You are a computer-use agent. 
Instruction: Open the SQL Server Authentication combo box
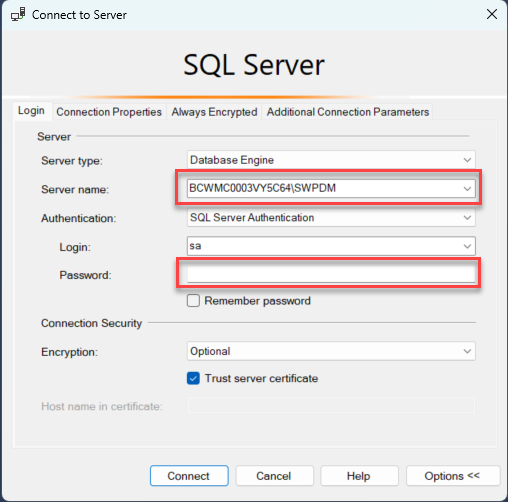(331, 218)
